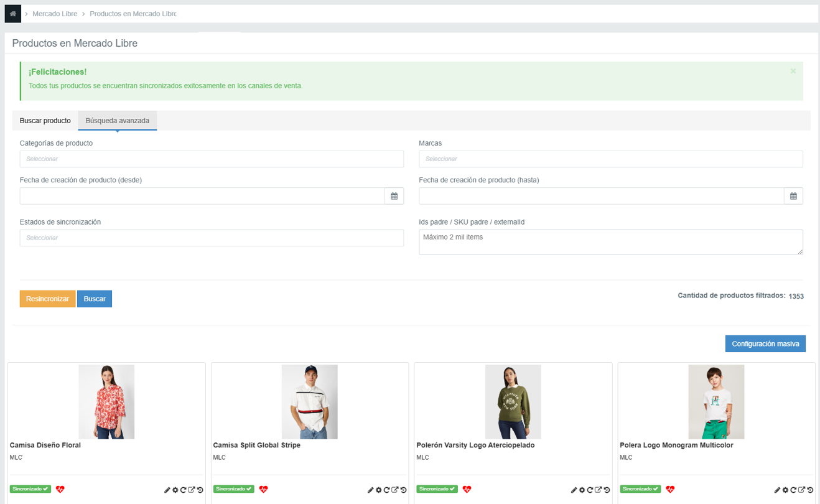Click Sincronizado badge on Polerón Varsity Logo
The image size is (820, 504).
tap(437, 489)
